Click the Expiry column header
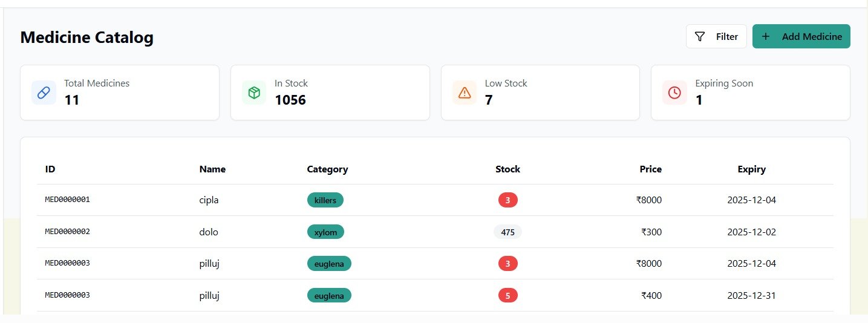Image resolution: width=868 pixels, height=323 pixels. click(x=751, y=169)
